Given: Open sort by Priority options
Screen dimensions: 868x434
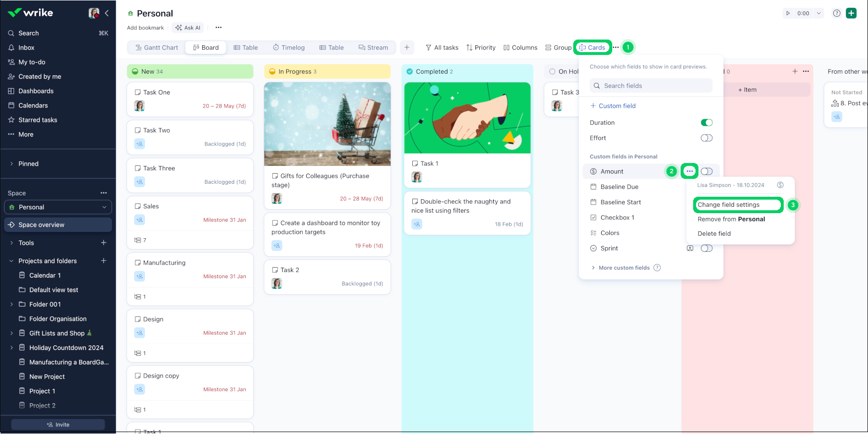Looking at the screenshot, I should [x=480, y=47].
